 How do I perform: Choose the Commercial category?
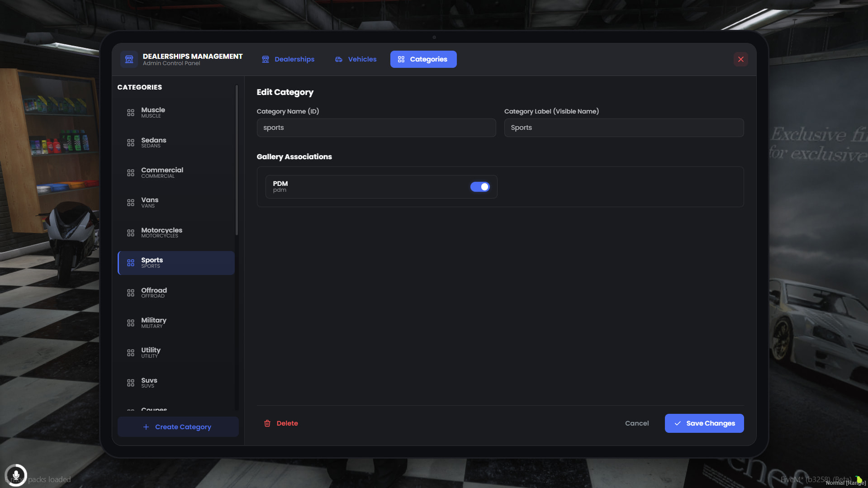176,173
